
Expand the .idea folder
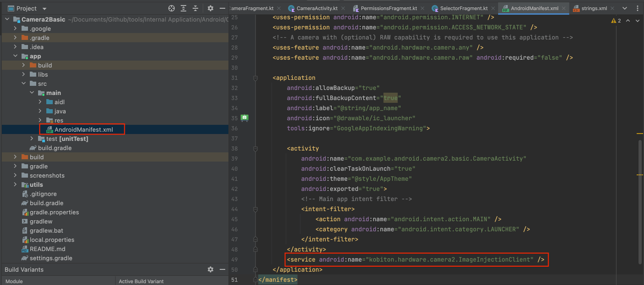coord(16,47)
